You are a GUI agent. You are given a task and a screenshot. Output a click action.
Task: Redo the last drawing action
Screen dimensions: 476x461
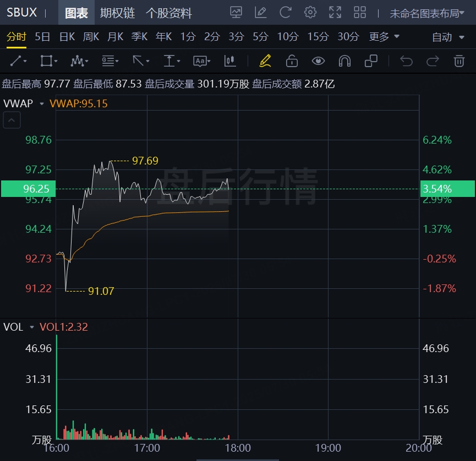click(433, 61)
